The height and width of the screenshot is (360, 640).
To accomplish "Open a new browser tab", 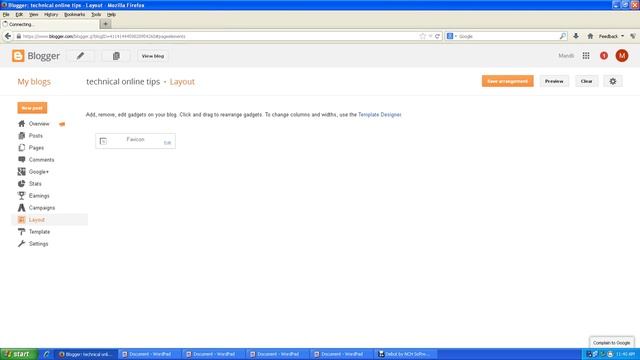I will (x=105, y=24).
